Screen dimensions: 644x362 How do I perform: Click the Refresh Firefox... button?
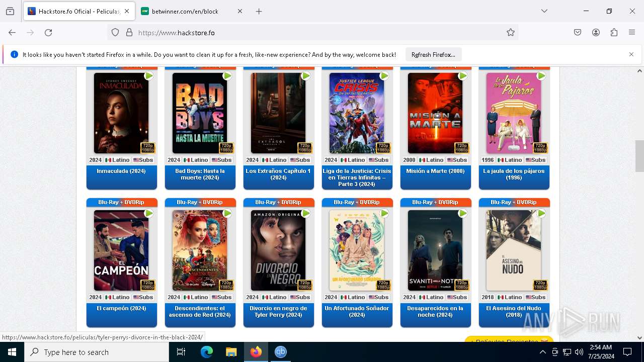point(433,54)
